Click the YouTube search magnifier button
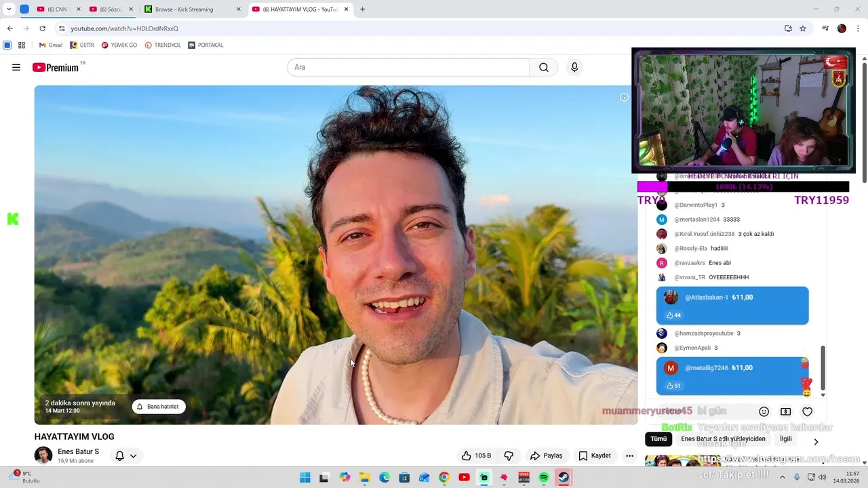The image size is (868, 488). pyautogui.click(x=544, y=67)
